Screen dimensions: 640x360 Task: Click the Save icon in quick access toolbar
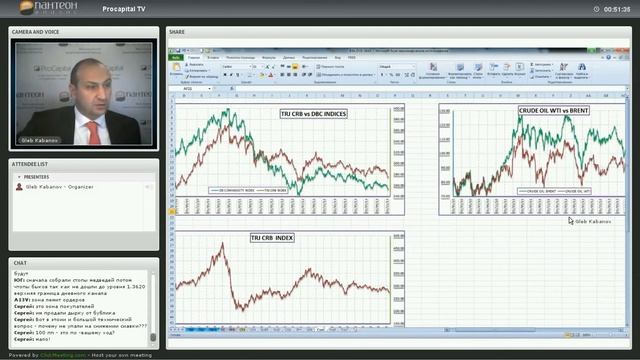coord(178,51)
